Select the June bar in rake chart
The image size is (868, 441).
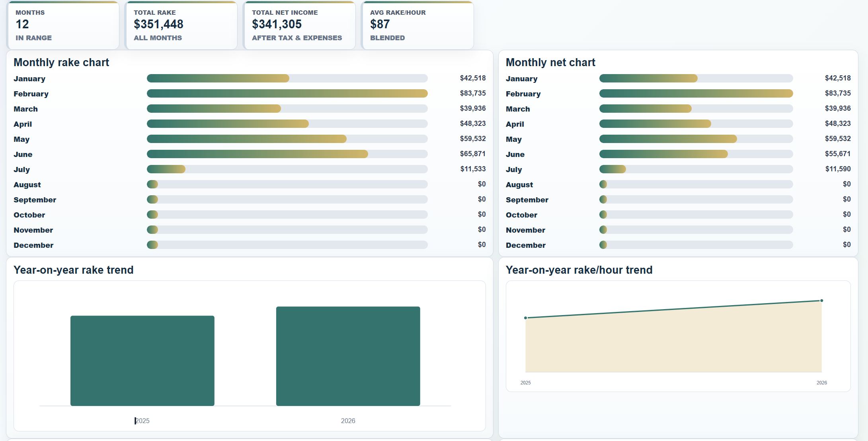point(257,154)
